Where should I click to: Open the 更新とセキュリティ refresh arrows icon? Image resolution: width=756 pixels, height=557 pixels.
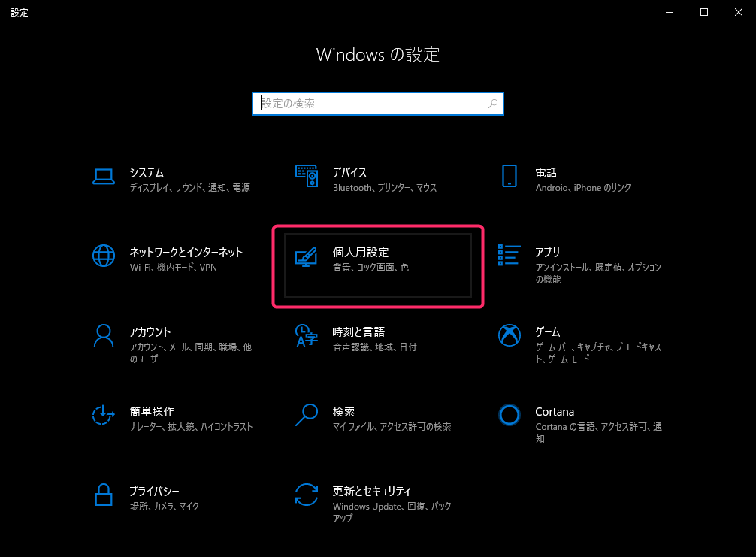pos(307,495)
